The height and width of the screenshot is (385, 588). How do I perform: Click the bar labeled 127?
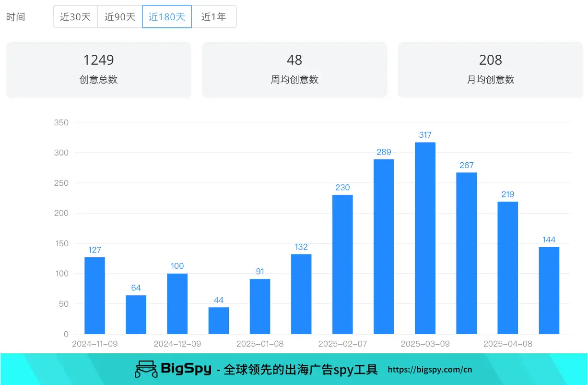[x=94, y=296]
